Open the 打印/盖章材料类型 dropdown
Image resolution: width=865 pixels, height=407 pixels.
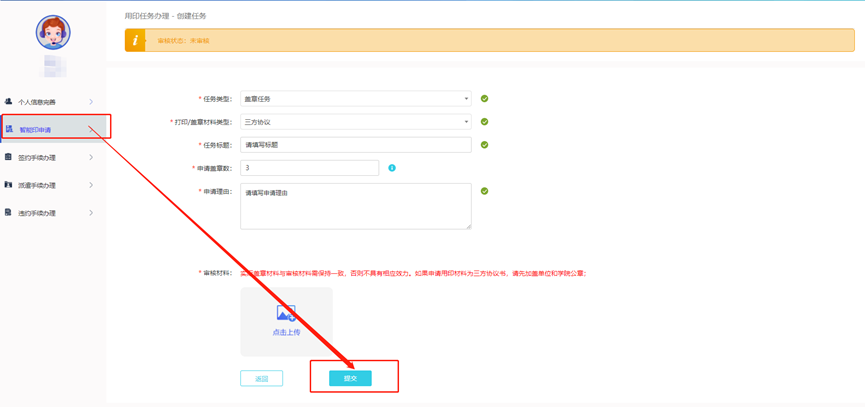click(x=355, y=122)
